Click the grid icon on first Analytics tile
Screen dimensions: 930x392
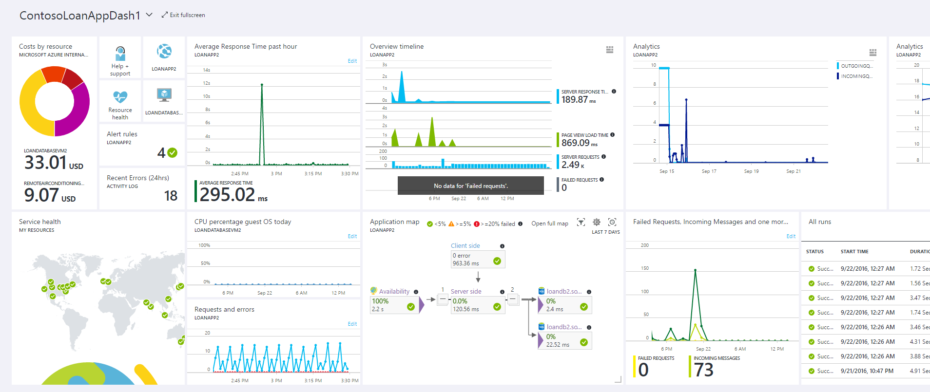[x=872, y=53]
